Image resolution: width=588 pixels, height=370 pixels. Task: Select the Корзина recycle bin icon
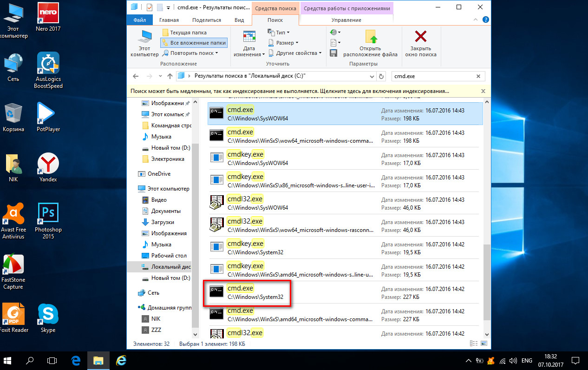coord(13,117)
